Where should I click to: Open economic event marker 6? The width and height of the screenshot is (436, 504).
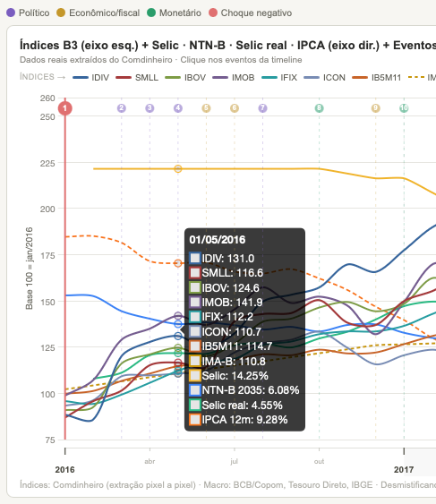click(x=235, y=108)
